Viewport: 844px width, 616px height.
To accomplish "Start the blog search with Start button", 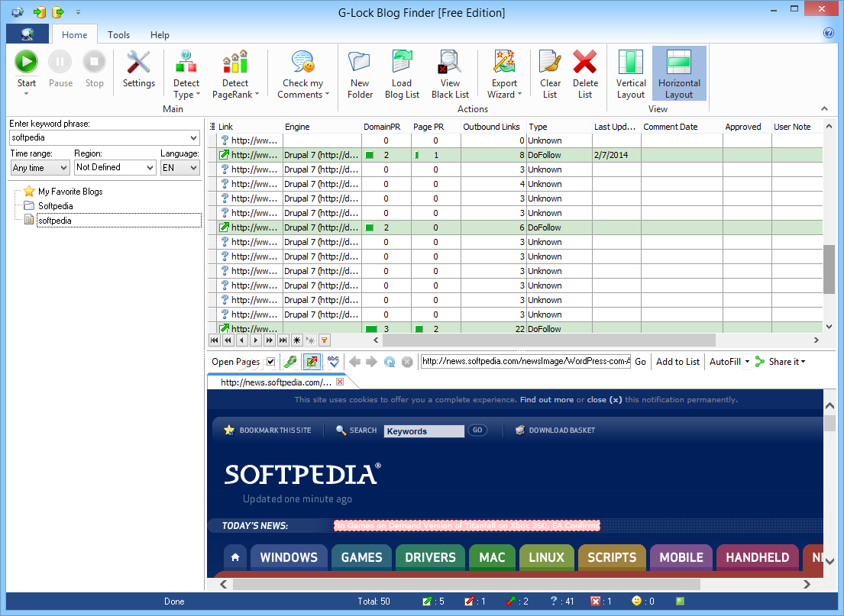I will (26, 63).
